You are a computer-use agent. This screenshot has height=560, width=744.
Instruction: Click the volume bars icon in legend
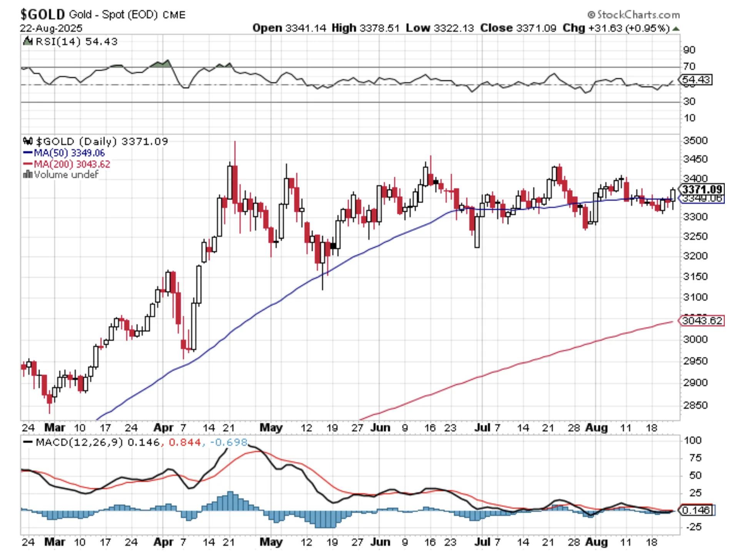27,175
